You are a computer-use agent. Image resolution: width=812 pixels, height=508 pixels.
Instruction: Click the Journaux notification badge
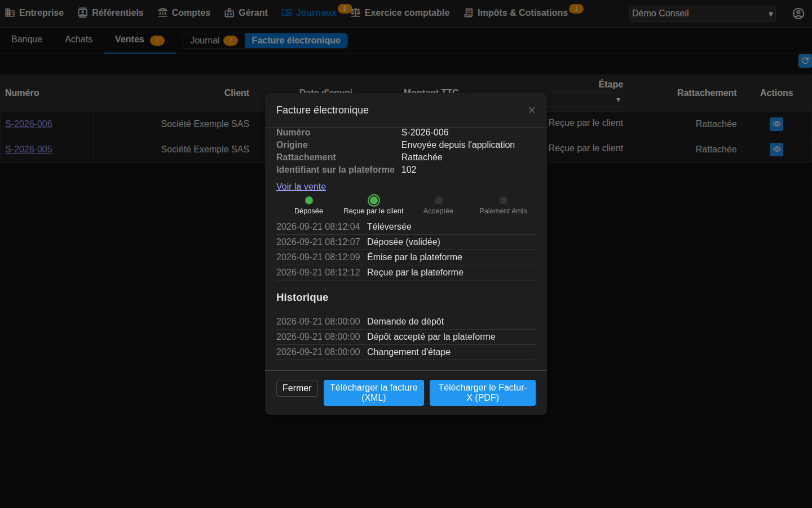345,8
